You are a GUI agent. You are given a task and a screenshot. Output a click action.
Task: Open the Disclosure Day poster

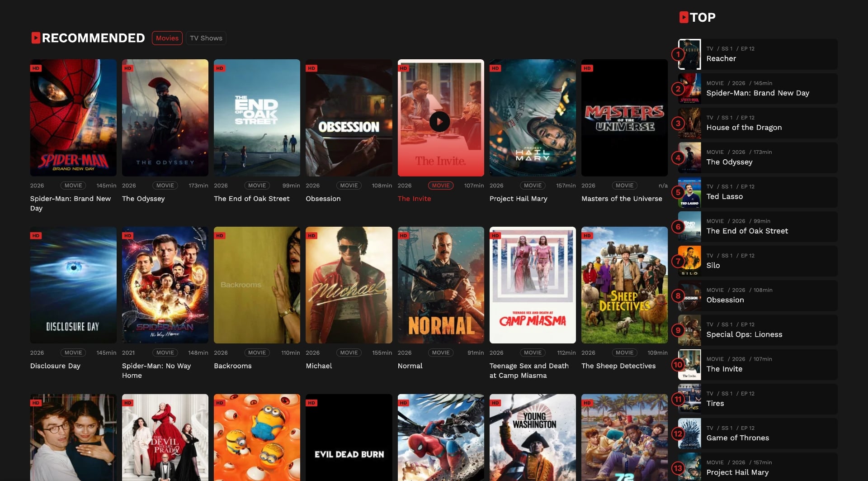[73, 285]
